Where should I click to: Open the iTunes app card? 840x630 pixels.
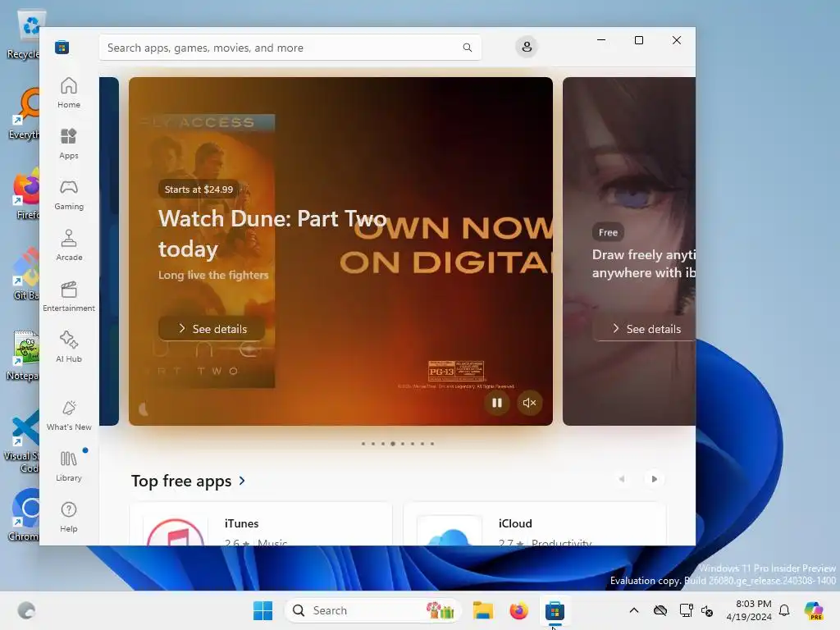click(x=261, y=524)
